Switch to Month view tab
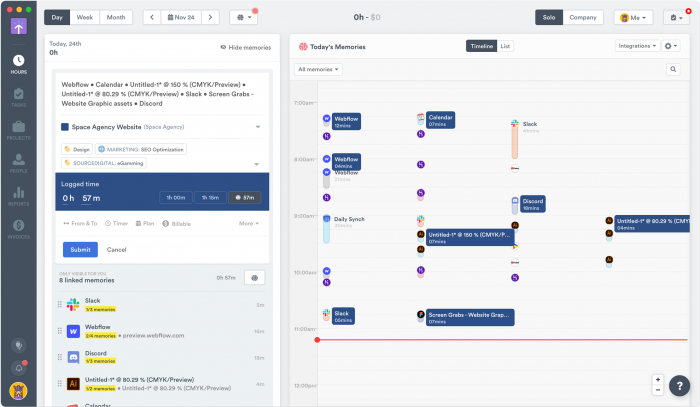This screenshot has height=407, width=700. [116, 17]
